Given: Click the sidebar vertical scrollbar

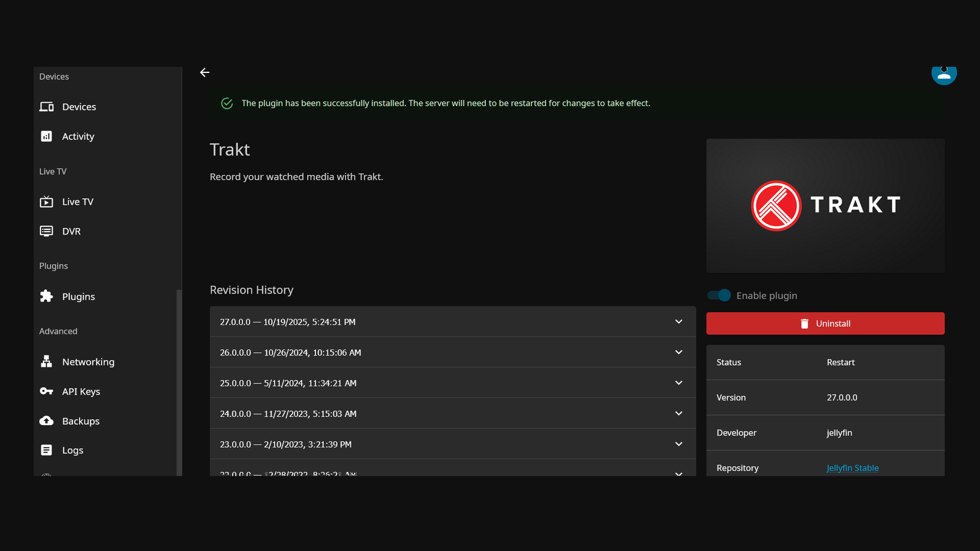Looking at the screenshot, I should [179, 382].
